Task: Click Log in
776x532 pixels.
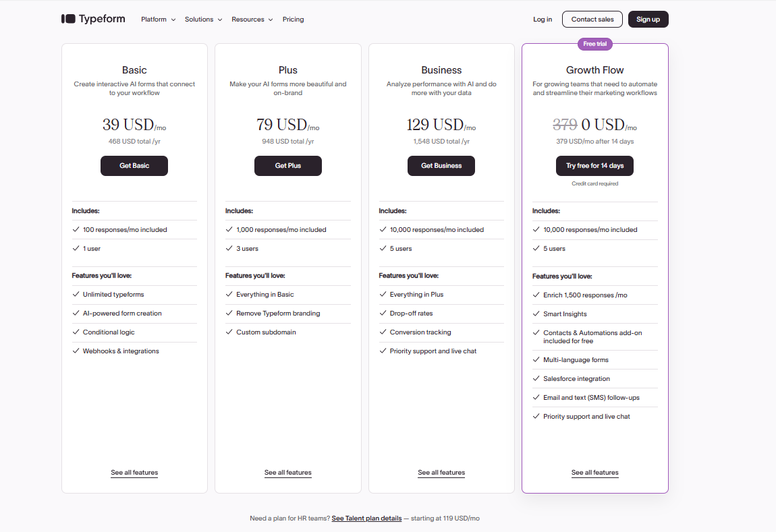Action: click(543, 20)
